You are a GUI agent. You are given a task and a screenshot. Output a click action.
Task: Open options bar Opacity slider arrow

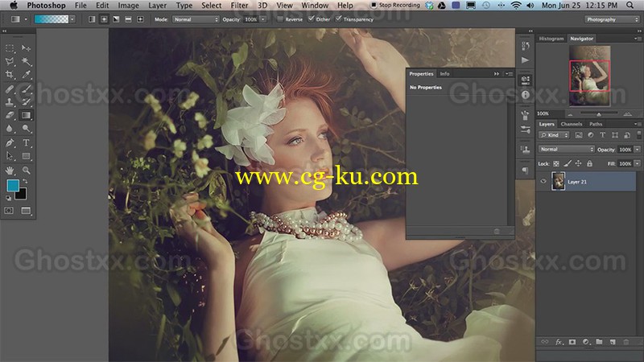(263, 19)
